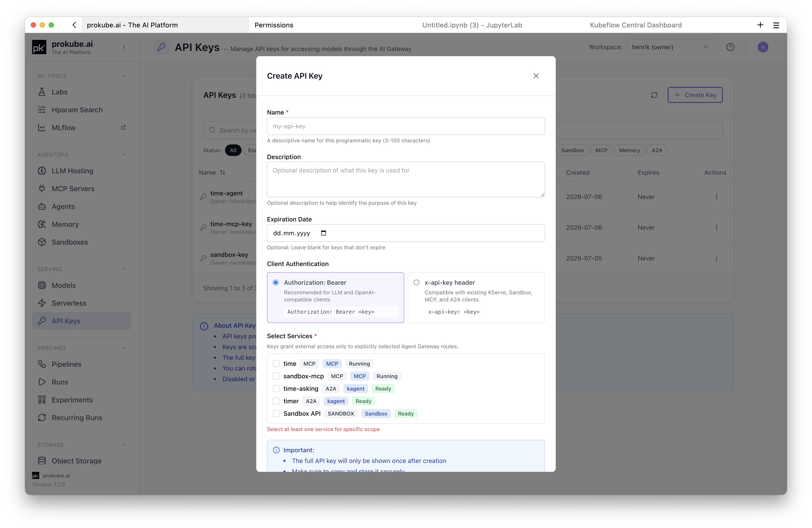Click the Name input field

[x=406, y=126]
